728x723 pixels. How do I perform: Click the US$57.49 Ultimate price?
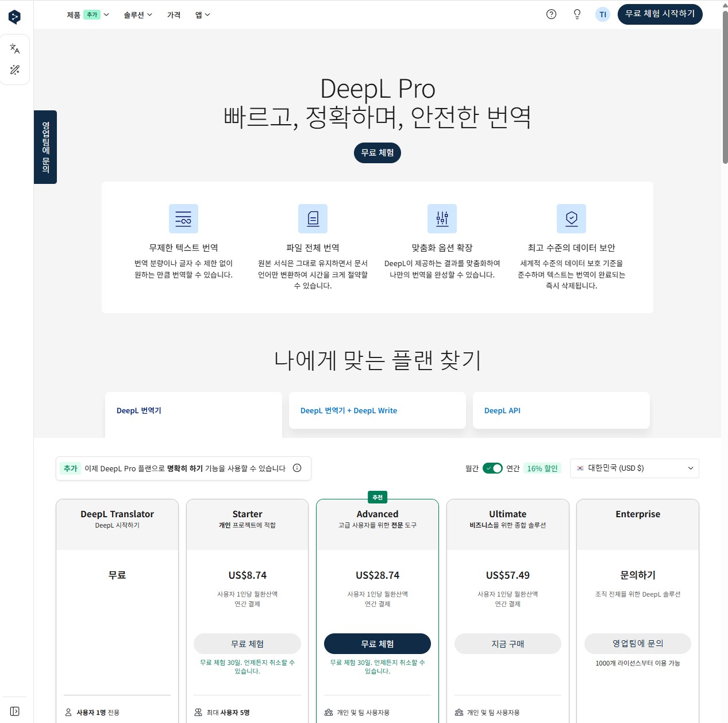[508, 575]
